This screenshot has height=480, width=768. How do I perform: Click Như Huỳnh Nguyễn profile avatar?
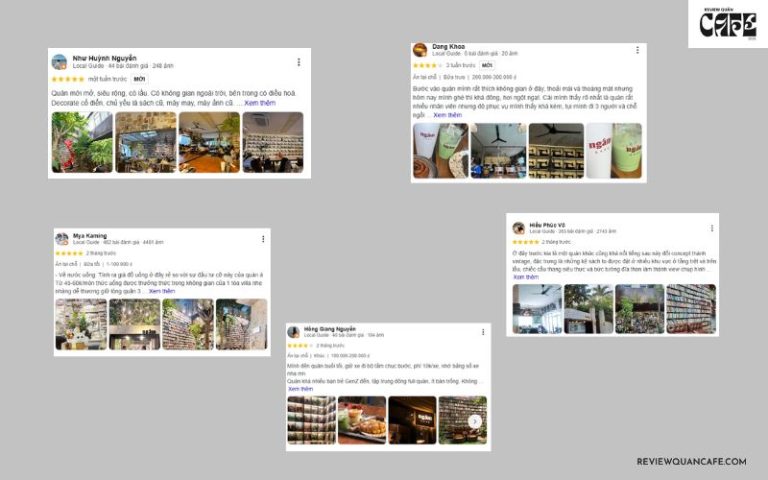point(59,62)
